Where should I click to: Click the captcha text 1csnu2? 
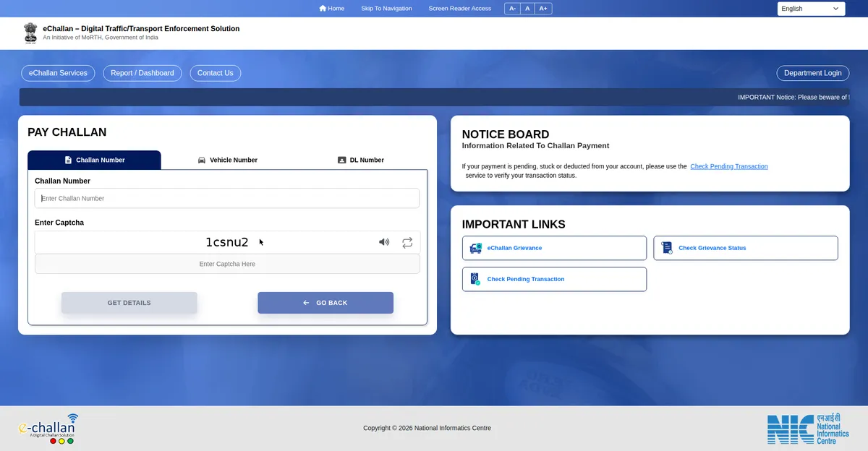click(227, 242)
